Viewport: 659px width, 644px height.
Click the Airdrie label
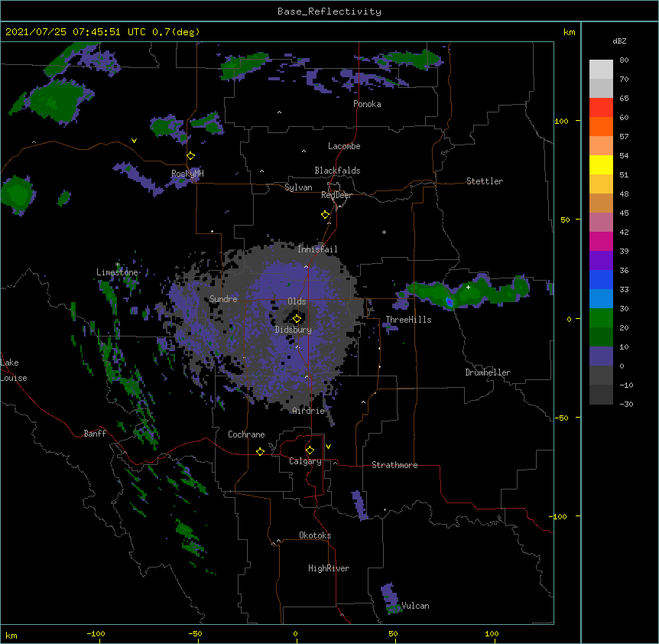coord(309,411)
